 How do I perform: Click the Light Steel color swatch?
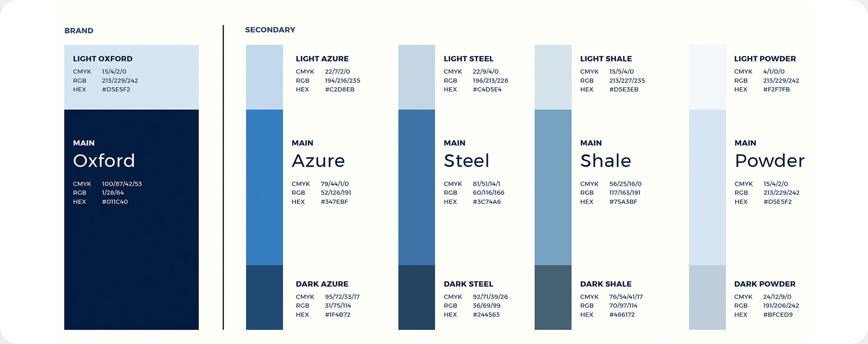(x=416, y=77)
